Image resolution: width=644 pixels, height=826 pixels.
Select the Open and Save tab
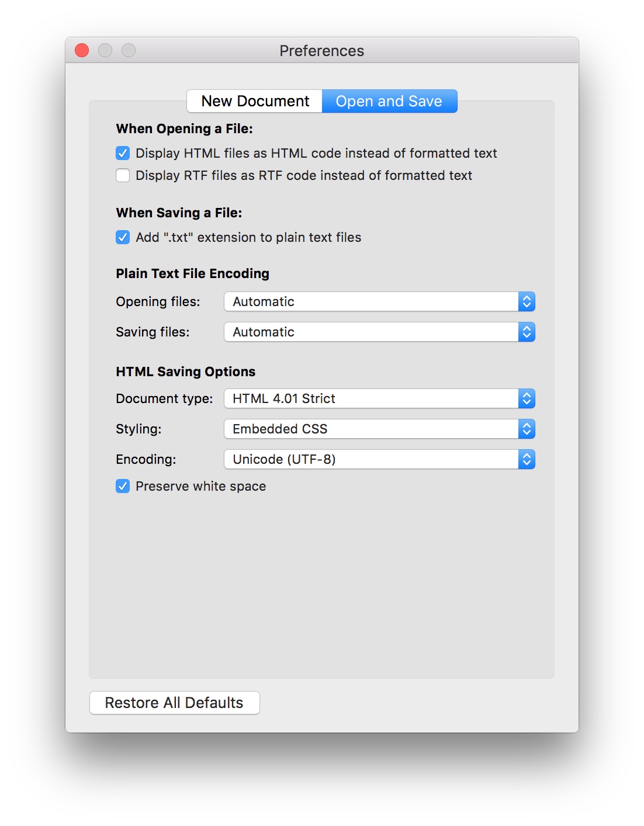tap(389, 101)
